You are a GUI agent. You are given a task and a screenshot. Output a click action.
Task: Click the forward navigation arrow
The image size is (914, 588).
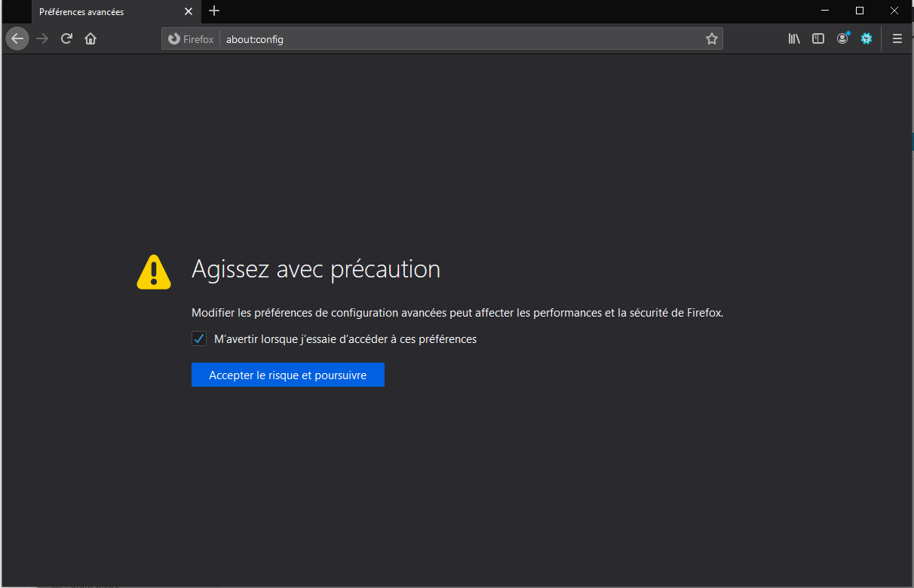pos(42,39)
